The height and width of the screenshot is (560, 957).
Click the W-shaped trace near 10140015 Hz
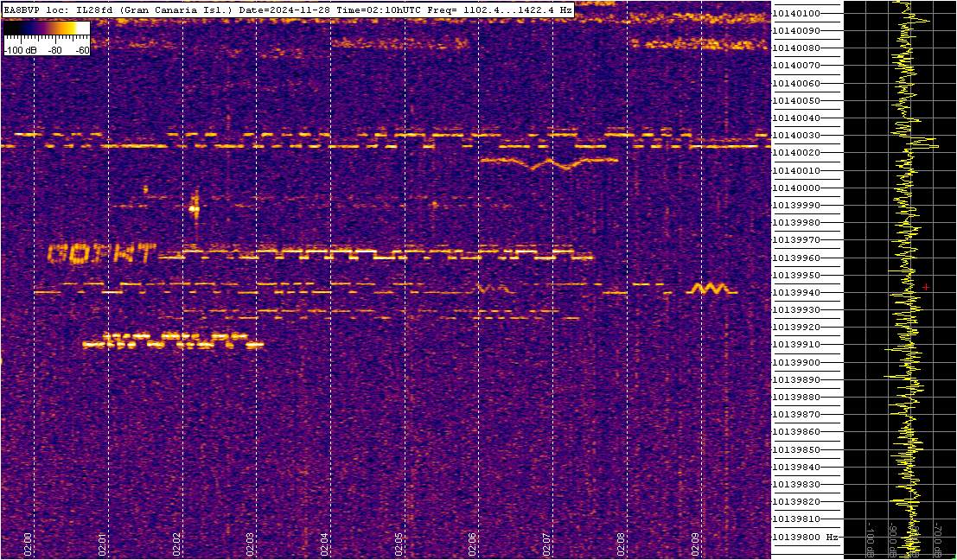click(x=549, y=162)
